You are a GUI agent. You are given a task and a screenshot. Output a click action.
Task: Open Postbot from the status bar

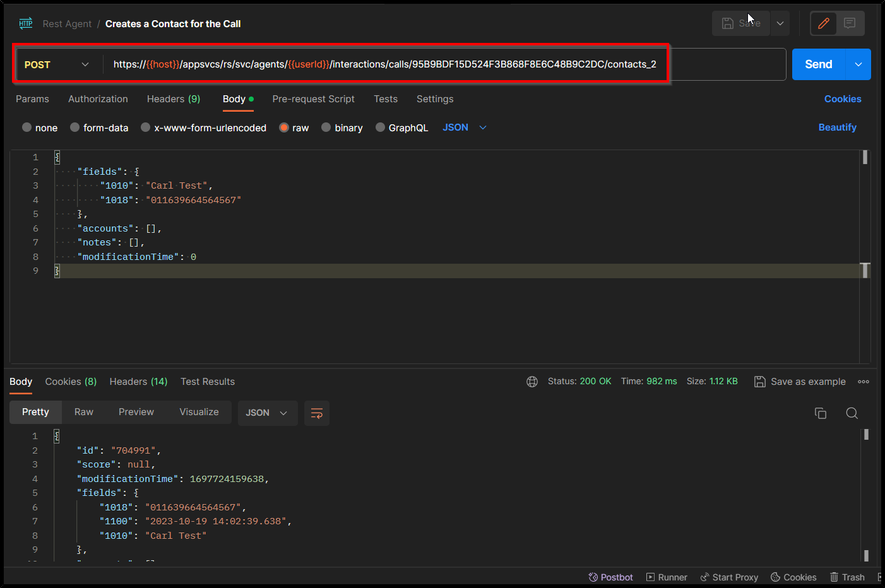coord(610,577)
